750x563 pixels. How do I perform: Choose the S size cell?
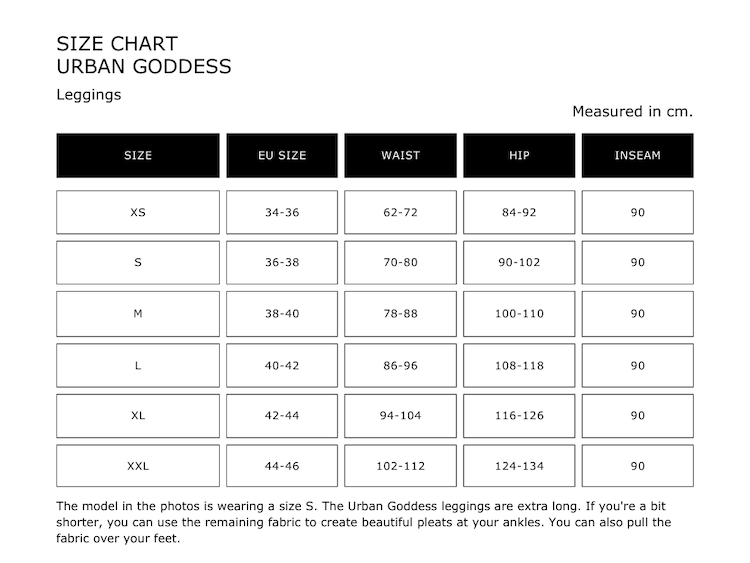pos(138,263)
